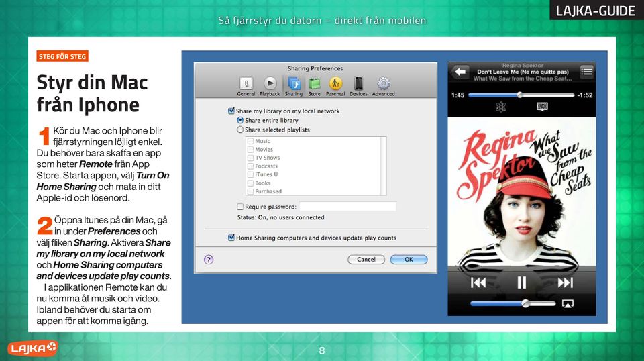Click the song title Don't Leave Me
The height and width of the screenshot is (361, 644).
point(523,72)
